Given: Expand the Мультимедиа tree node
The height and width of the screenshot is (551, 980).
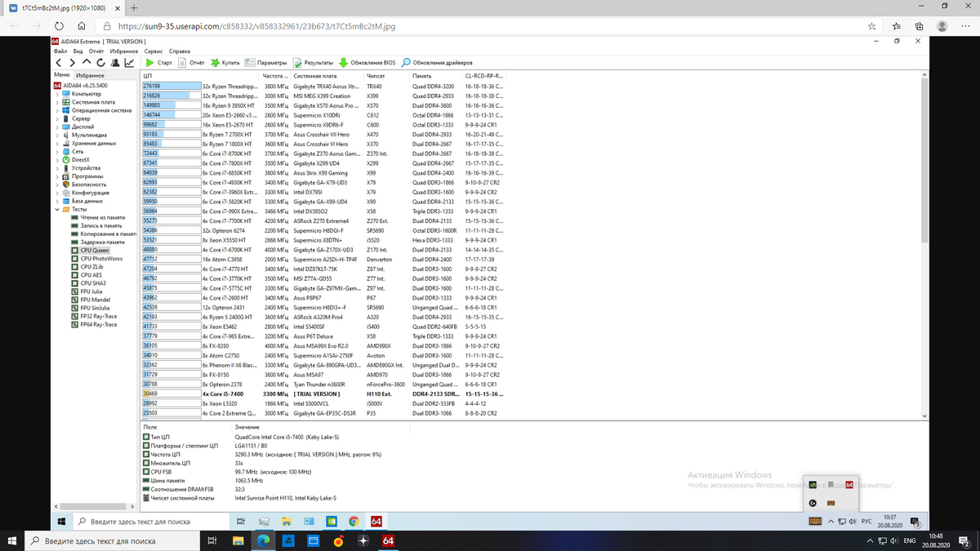Looking at the screenshot, I should (x=56, y=135).
